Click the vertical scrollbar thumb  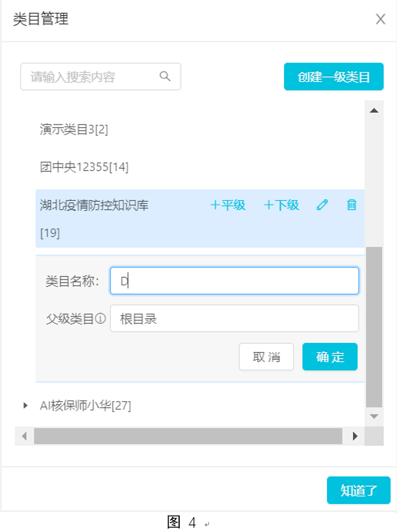tap(374, 327)
